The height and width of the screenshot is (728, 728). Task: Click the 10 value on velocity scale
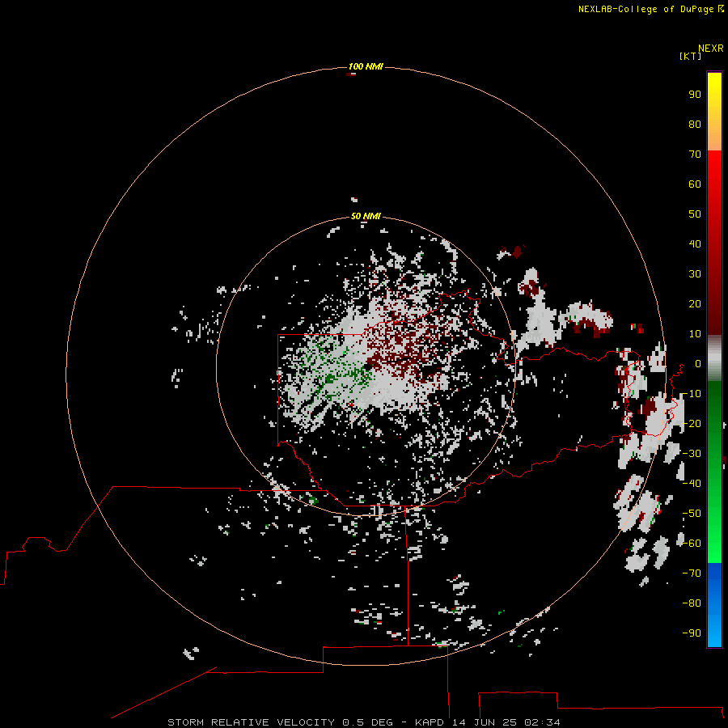695,334
